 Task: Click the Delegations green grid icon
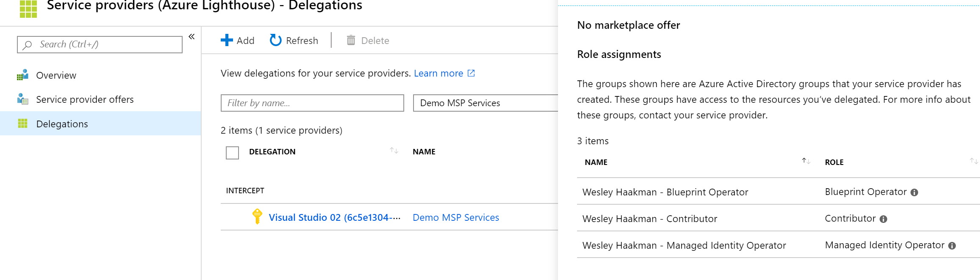click(x=23, y=124)
